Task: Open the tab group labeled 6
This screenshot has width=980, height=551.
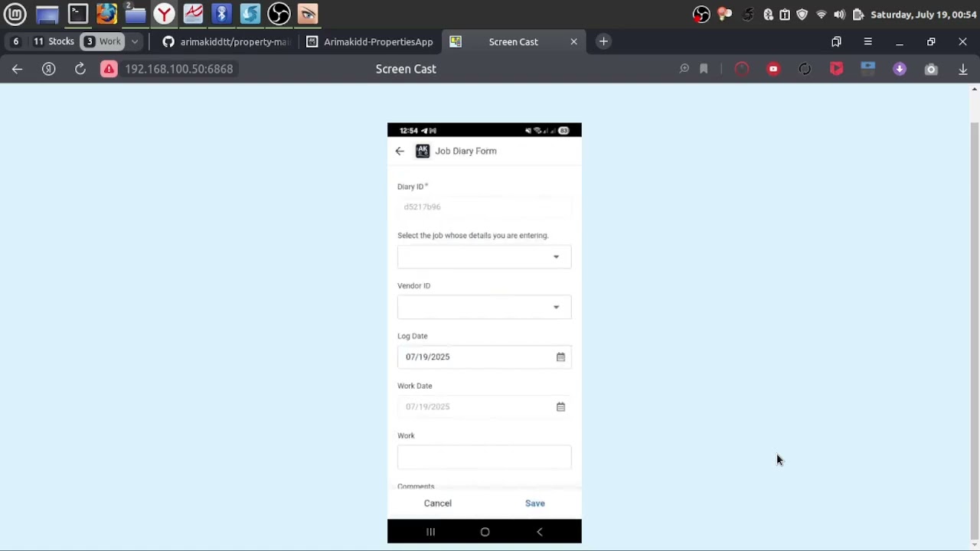Action: coord(15,41)
